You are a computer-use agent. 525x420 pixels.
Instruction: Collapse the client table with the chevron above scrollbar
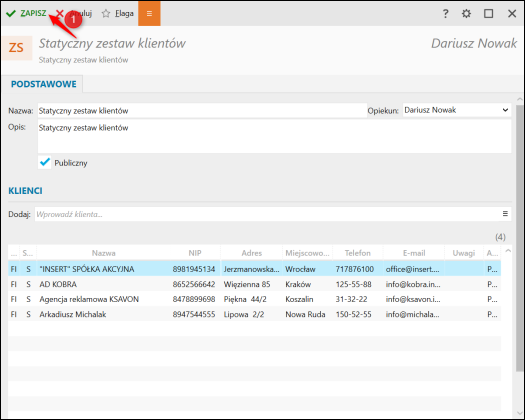508,251
